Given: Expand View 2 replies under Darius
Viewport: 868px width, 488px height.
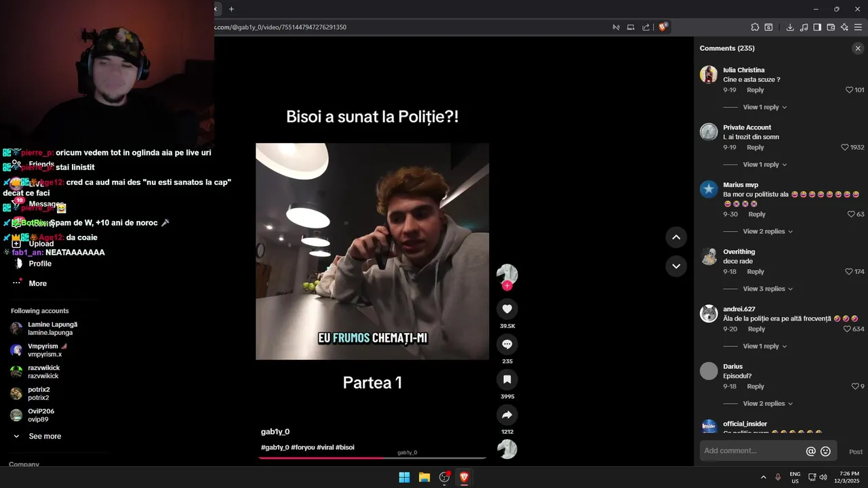Looking at the screenshot, I should point(768,404).
